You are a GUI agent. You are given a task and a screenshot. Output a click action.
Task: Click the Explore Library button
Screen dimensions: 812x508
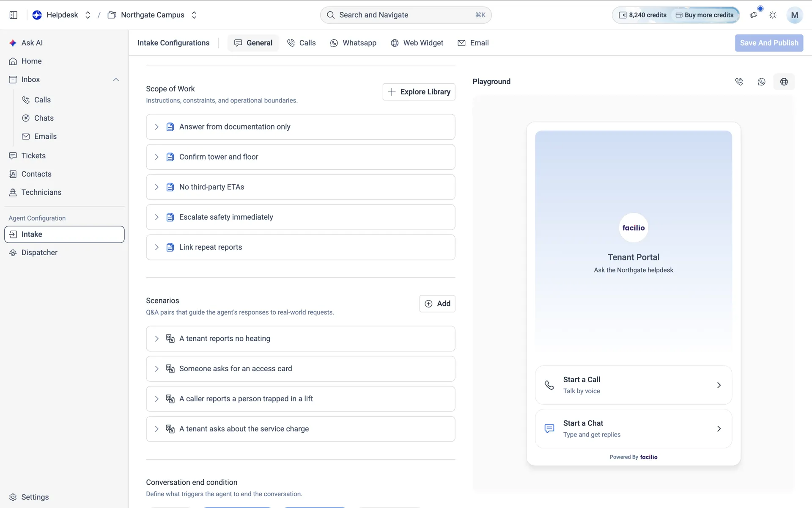[x=419, y=92]
